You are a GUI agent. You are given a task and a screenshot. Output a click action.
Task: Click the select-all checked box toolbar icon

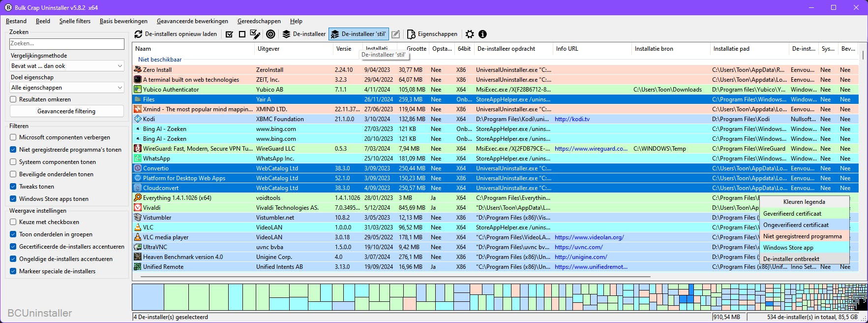[x=229, y=34]
